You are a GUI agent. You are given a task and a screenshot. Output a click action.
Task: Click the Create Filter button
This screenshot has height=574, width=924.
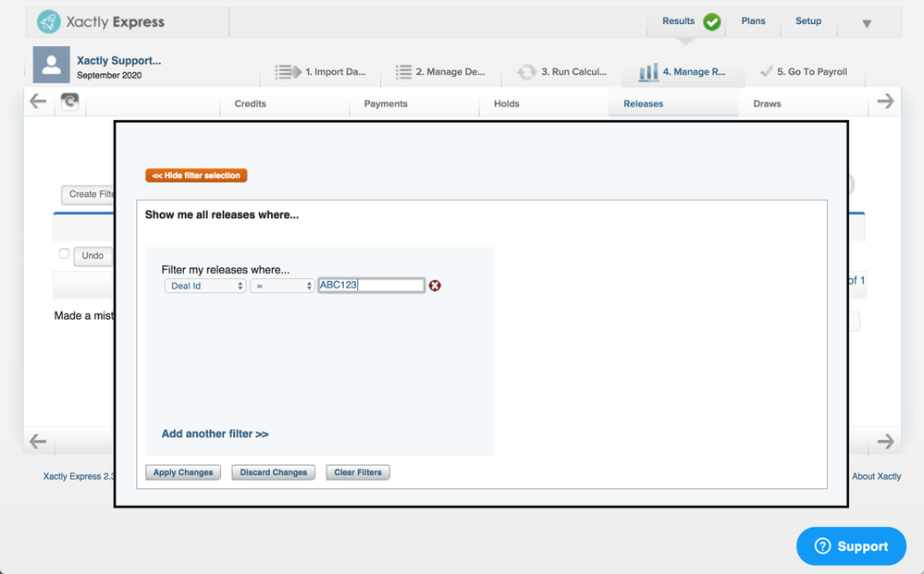click(89, 194)
